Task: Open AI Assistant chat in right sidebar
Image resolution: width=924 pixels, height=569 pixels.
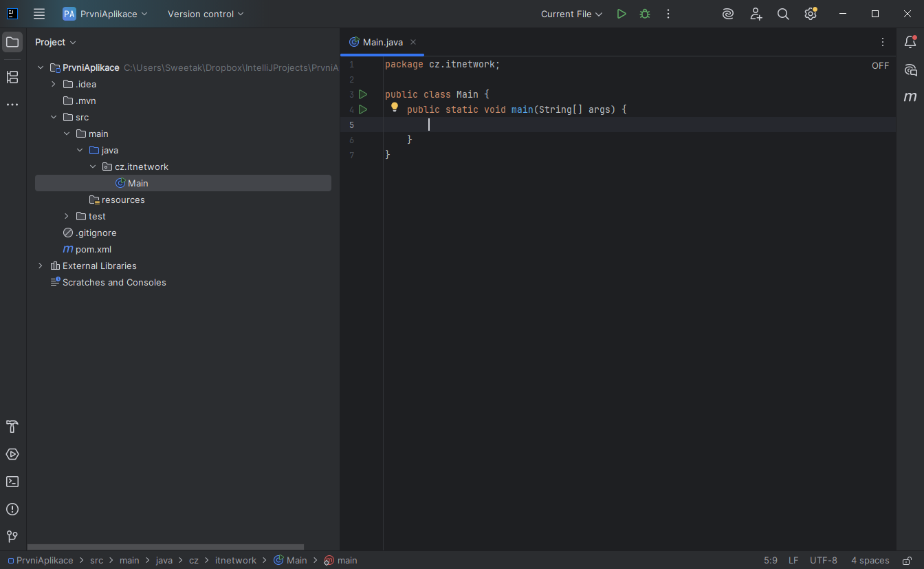Action: pyautogui.click(x=910, y=69)
